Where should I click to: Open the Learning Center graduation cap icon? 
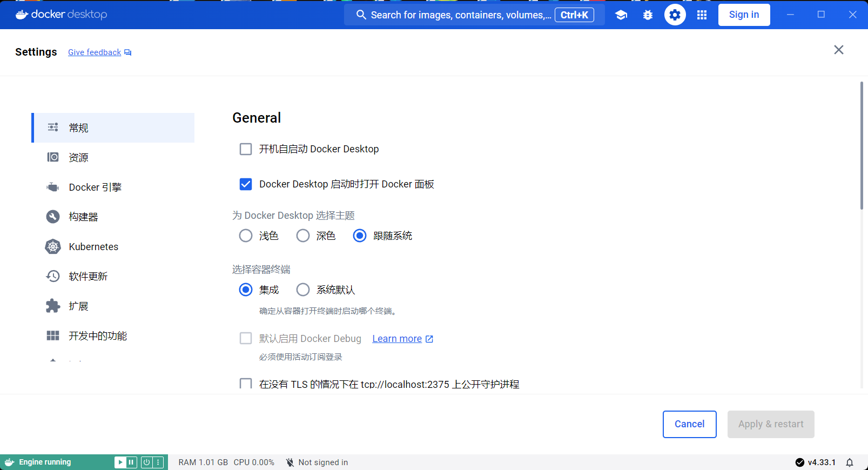[x=621, y=15]
